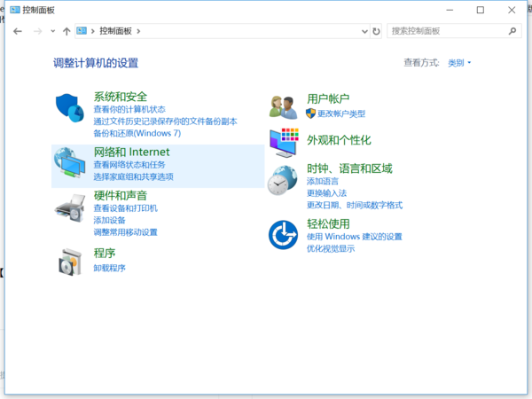Click the back navigation arrow
Viewport: 532px width, 399px height.
click(x=18, y=31)
